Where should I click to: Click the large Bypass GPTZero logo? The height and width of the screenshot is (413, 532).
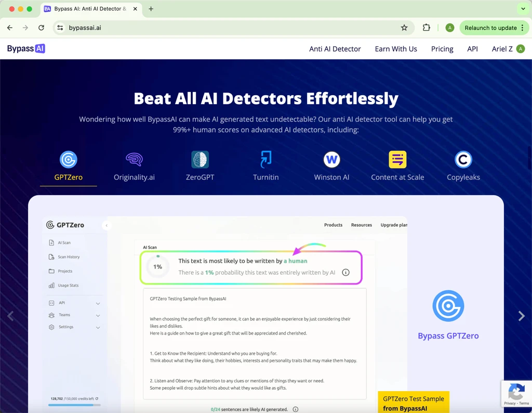coord(448,306)
